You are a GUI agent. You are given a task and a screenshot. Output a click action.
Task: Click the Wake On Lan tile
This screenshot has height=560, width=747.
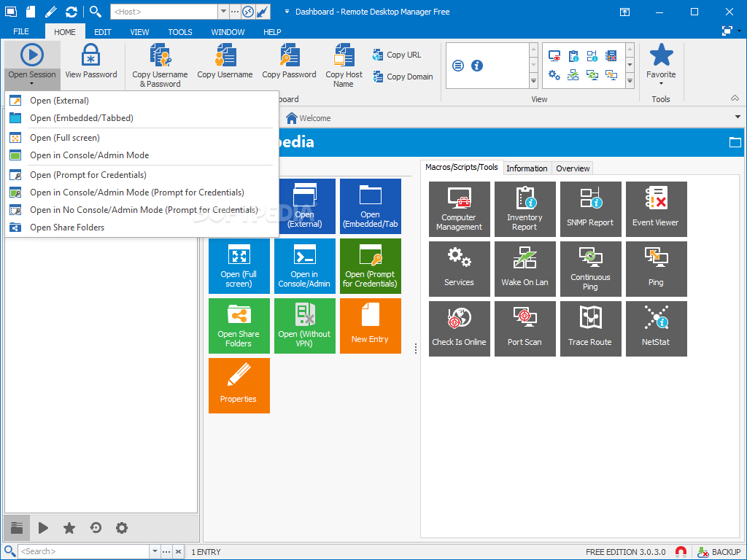(x=525, y=269)
